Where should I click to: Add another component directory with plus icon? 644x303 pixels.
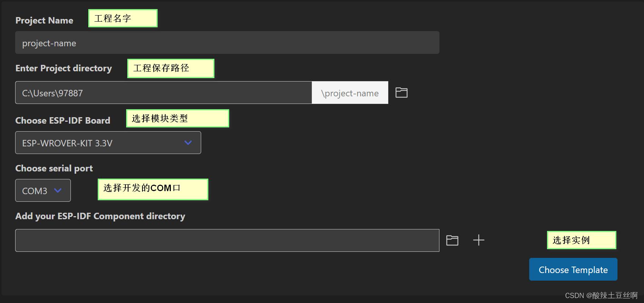(478, 240)
